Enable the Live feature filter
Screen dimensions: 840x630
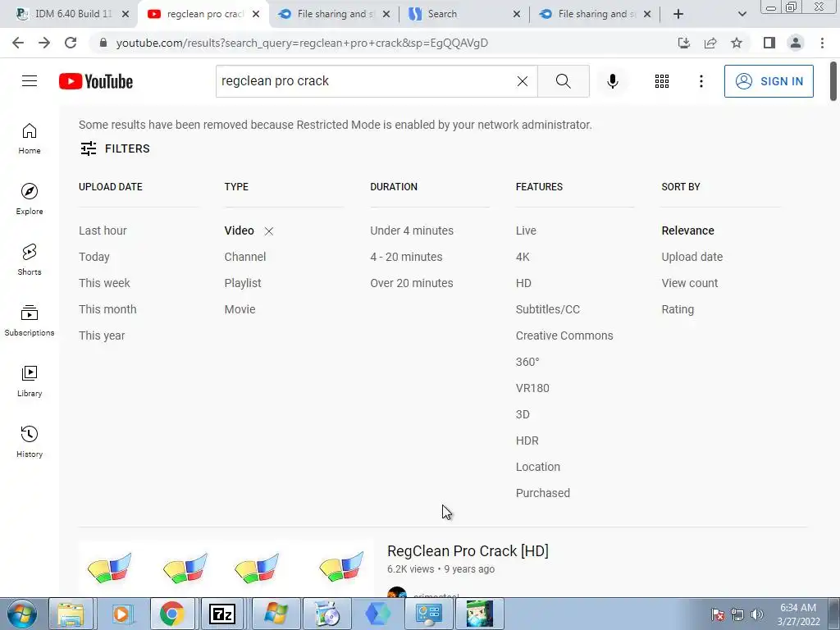(x=526, y=231)
